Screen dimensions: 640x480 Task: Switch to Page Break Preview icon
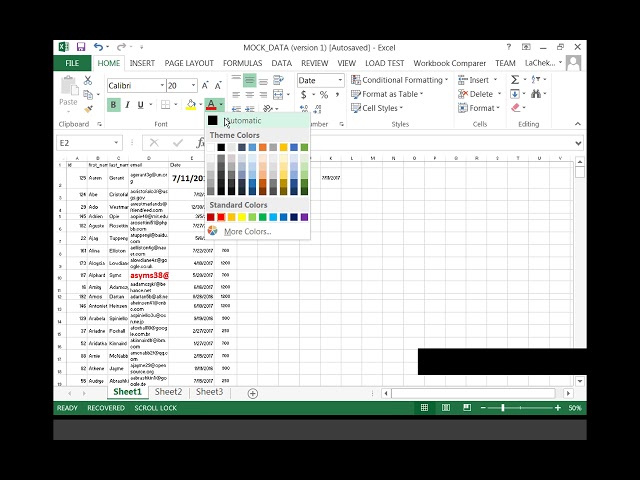[x=467, y=407]
